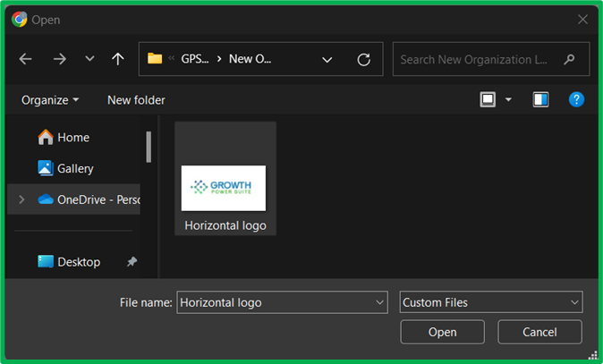
Task: Expand the OneDrive tree node
Action: click(x=21, y=199)
